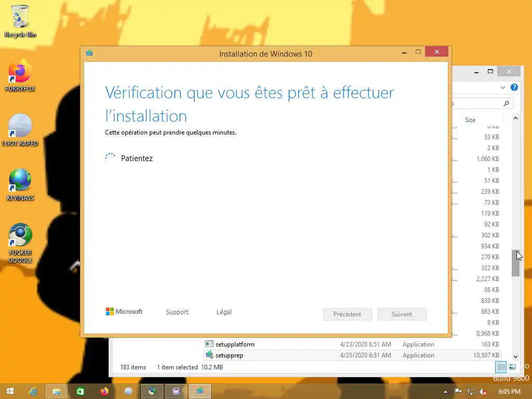Click the 2,227 KB size value

click(x=487, y=278)
